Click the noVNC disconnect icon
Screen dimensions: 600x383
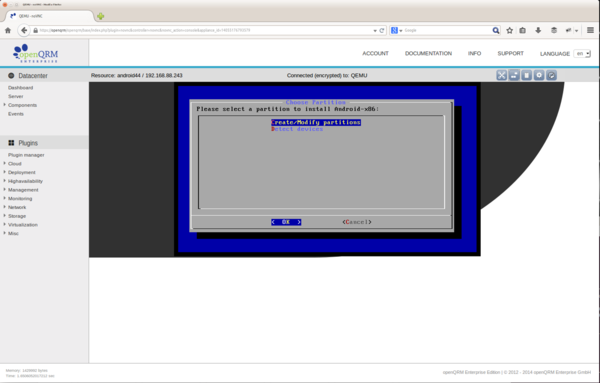[x=551, y=75]
